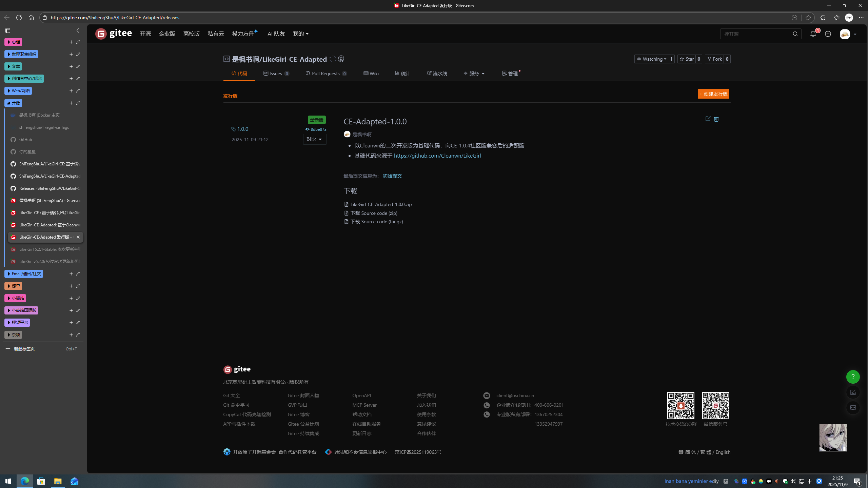Viewport: 868px width, 488px height.
Task: Click the edit release pencil icon
Action: click(x=708, y=119)
